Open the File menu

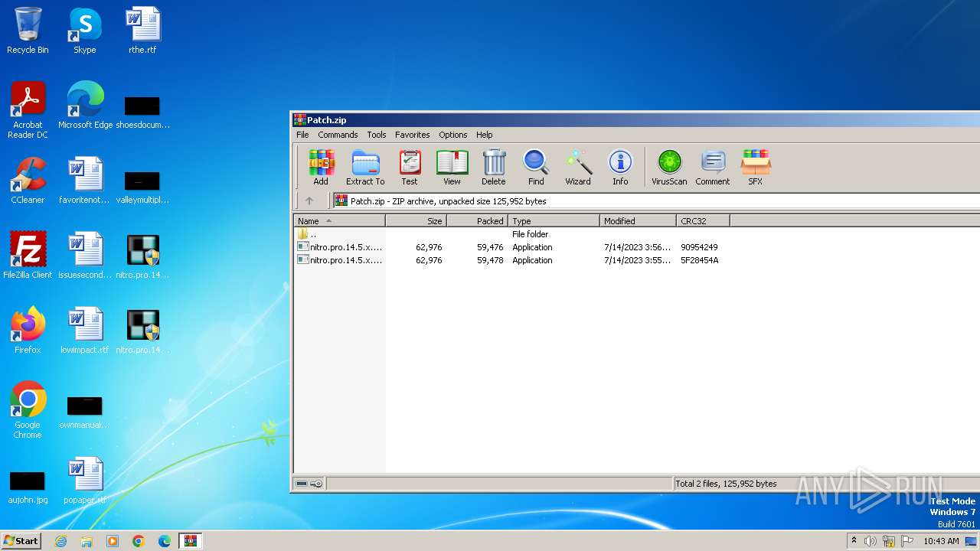[x=302, y=135]
